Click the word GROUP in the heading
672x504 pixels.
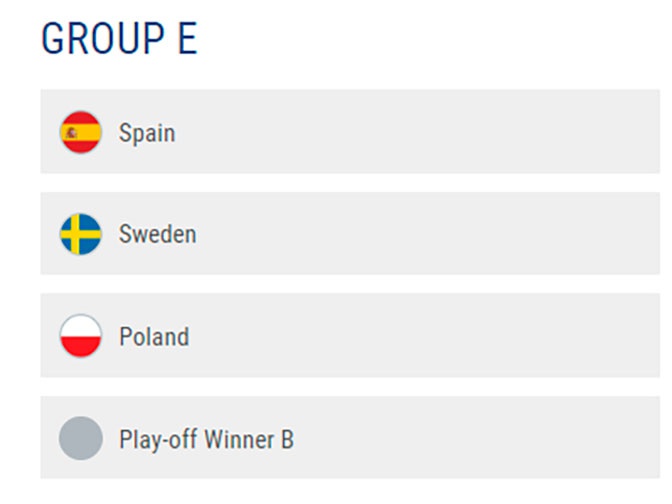tap(103, 39)
